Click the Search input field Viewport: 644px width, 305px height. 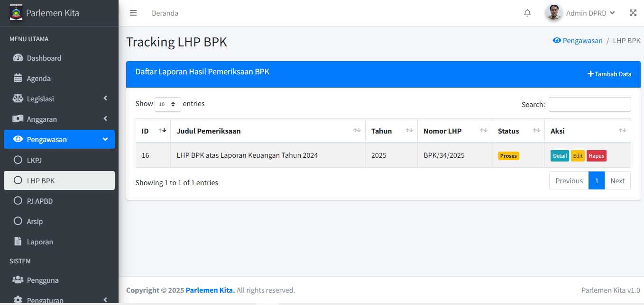click(x=589, y=104)
